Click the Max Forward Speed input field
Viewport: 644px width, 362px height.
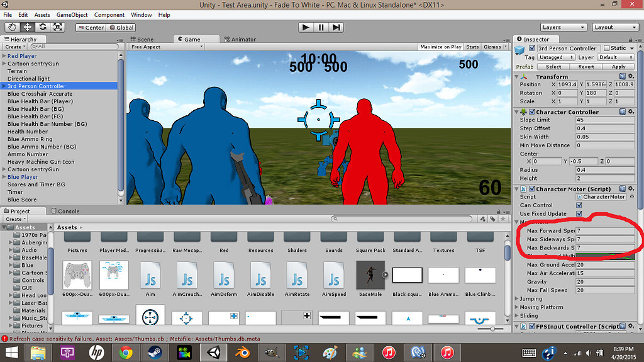604,231
